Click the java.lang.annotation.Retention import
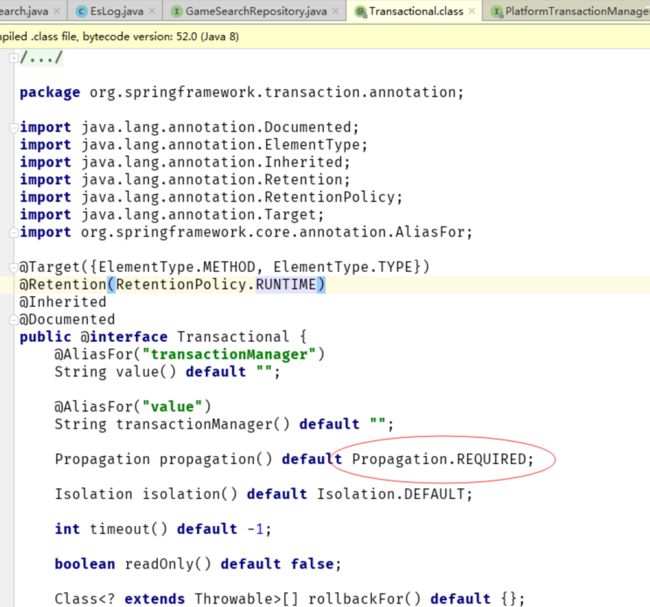Image resolution: width=650 pixels, height=607 pixels. pyautogui.click(x=211, y=180)
